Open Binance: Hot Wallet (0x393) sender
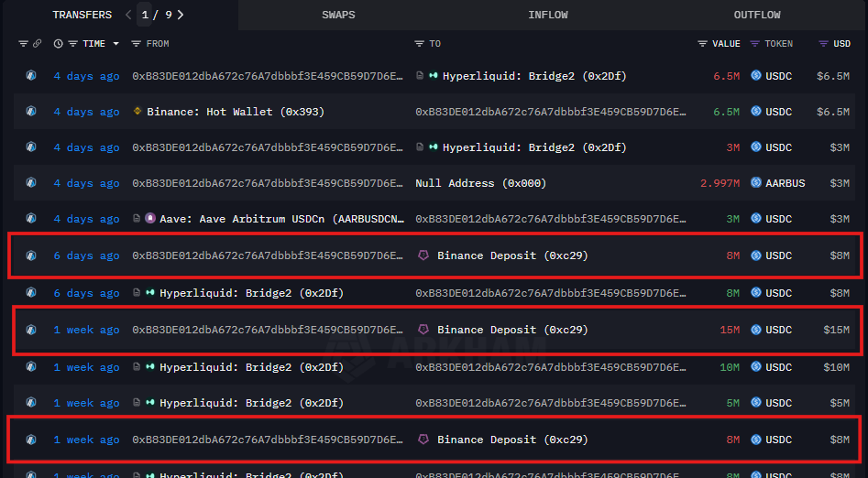The image size is (868, 478). (236, 112)
